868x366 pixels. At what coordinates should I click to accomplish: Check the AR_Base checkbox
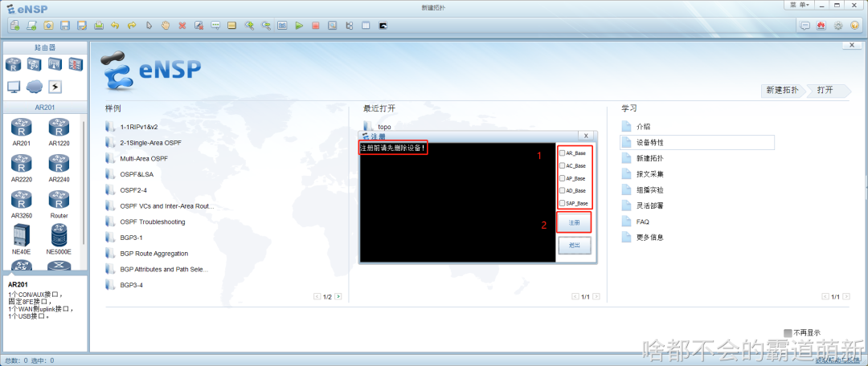coord(563,153)
